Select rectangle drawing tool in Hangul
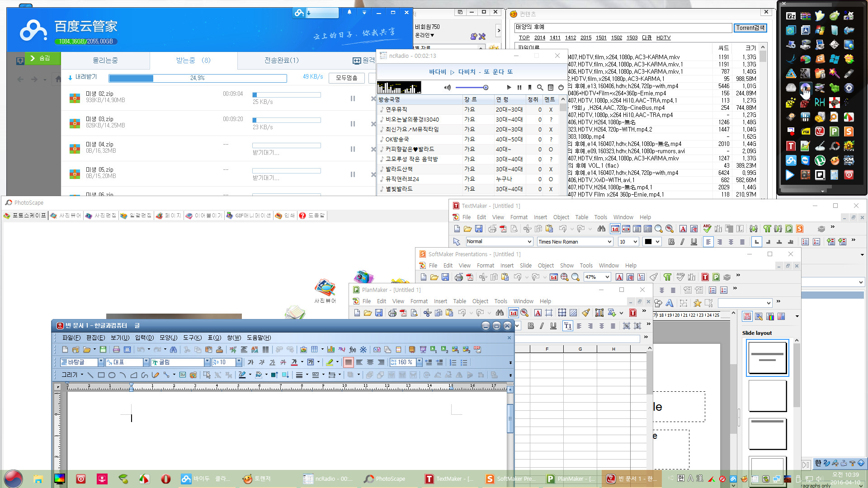 (101, 375)
